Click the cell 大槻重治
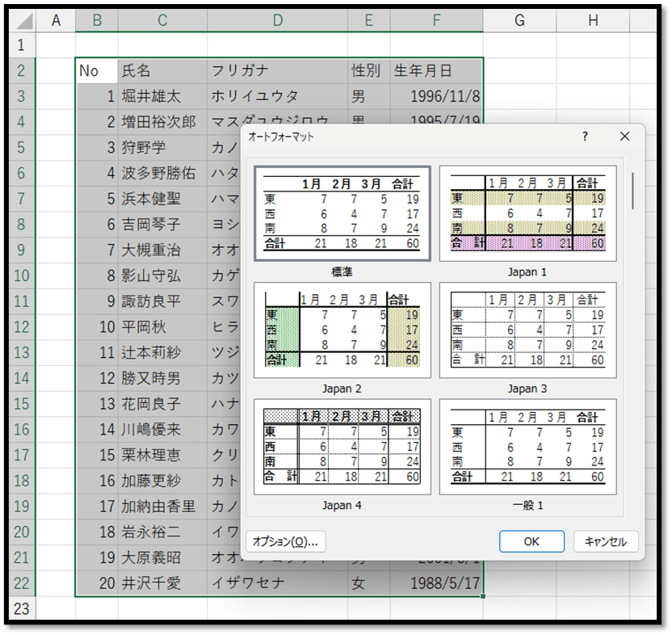Image resolution: width=672 pixels, height=635 pixels. click(x=162, y=250)
